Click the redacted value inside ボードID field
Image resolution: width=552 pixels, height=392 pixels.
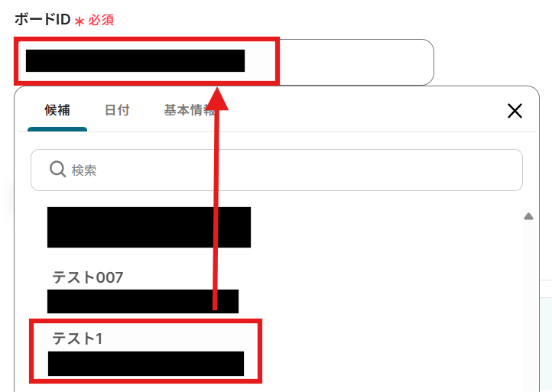[x=135, y=60]
